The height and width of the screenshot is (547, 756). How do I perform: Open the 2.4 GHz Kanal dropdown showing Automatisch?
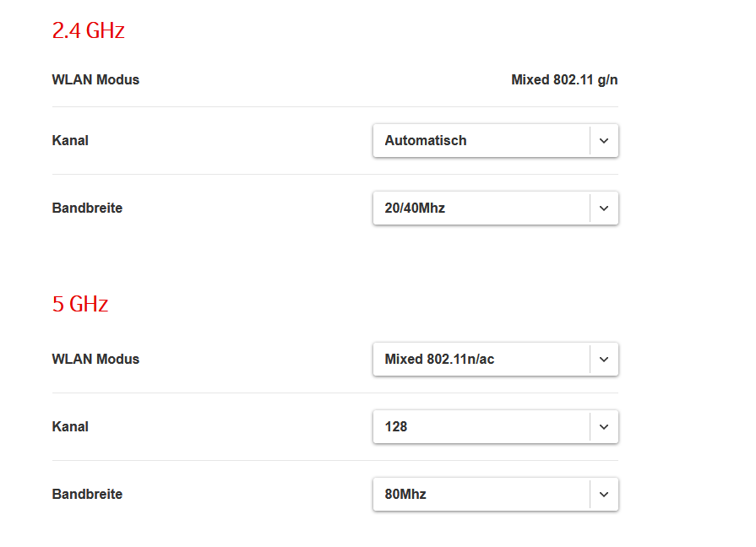coord(481,141)
